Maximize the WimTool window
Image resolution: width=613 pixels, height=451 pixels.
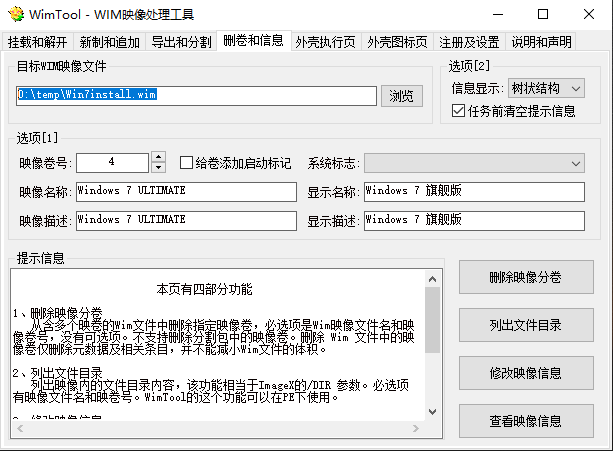coord(543,14)
